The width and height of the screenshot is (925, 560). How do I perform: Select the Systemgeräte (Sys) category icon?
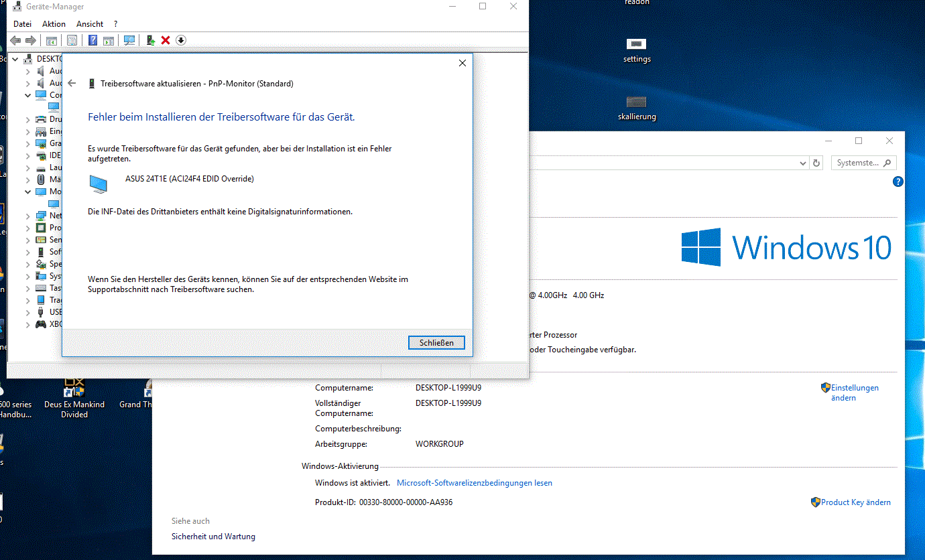click(40, 276)
